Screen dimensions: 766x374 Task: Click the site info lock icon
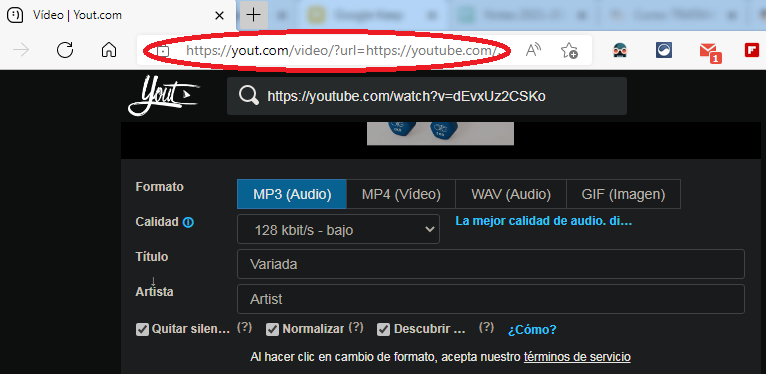click(163, 50)
